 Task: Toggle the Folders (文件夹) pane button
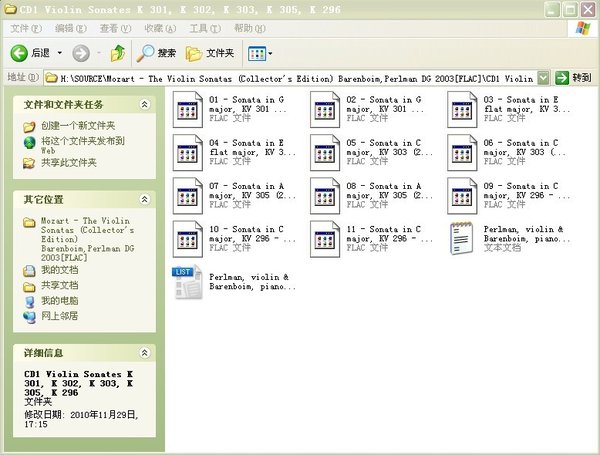pyautogui.click(x=213, y=52)
